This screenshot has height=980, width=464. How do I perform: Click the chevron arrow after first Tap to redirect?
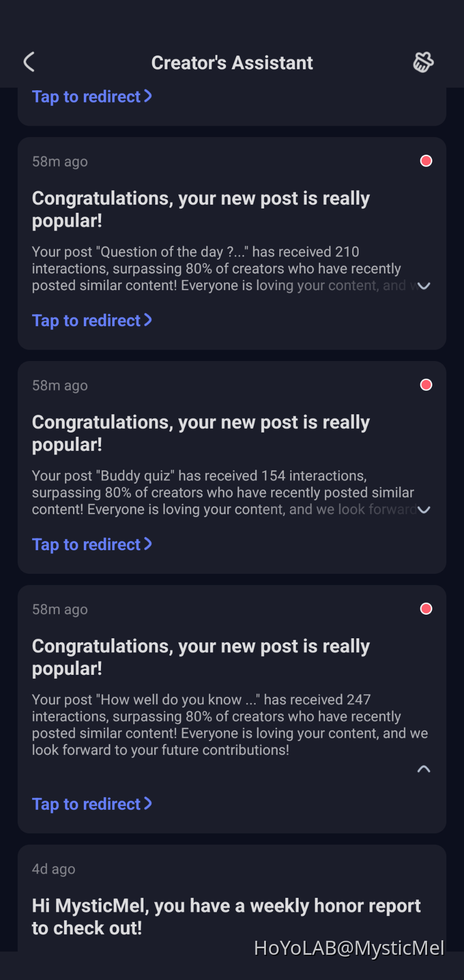point(148,96)
